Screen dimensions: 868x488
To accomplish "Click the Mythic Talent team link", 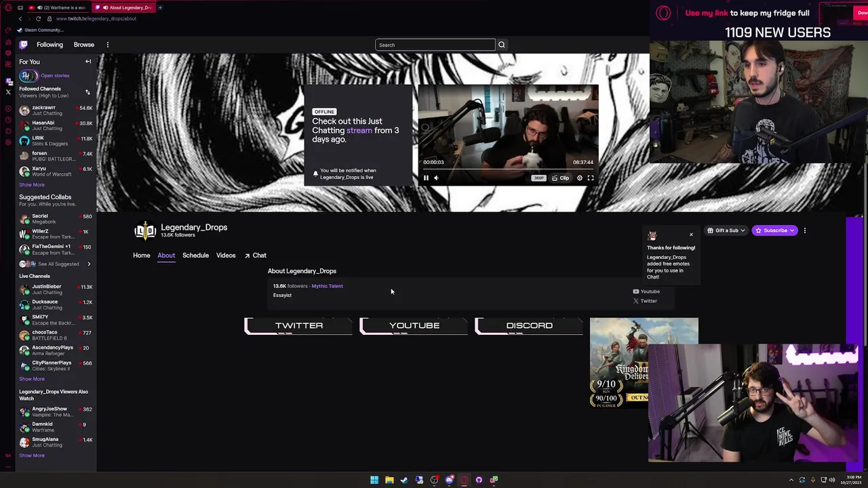I will pos(327,286).
